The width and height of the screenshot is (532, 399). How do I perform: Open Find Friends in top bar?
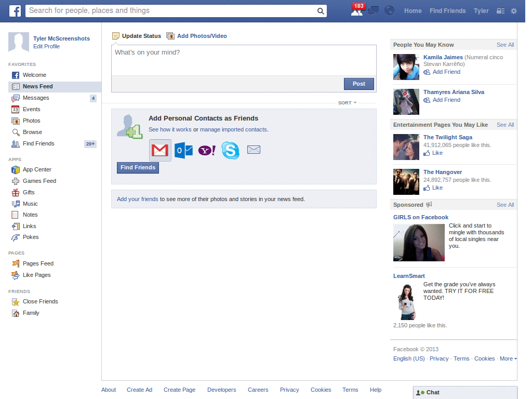(447, 11)
